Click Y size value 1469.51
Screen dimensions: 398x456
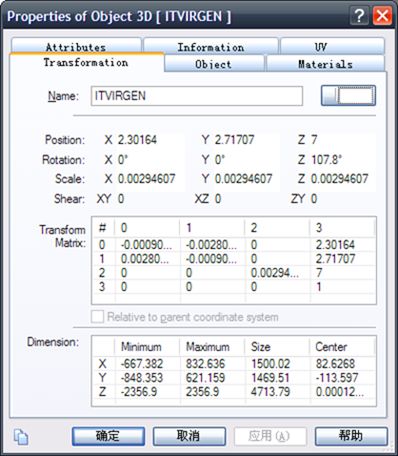point(270,378)
